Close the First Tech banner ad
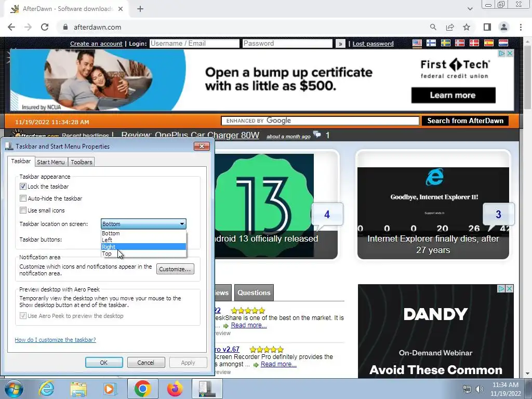The width and height of the screenshot is (532, 399). tap(510, 54)
